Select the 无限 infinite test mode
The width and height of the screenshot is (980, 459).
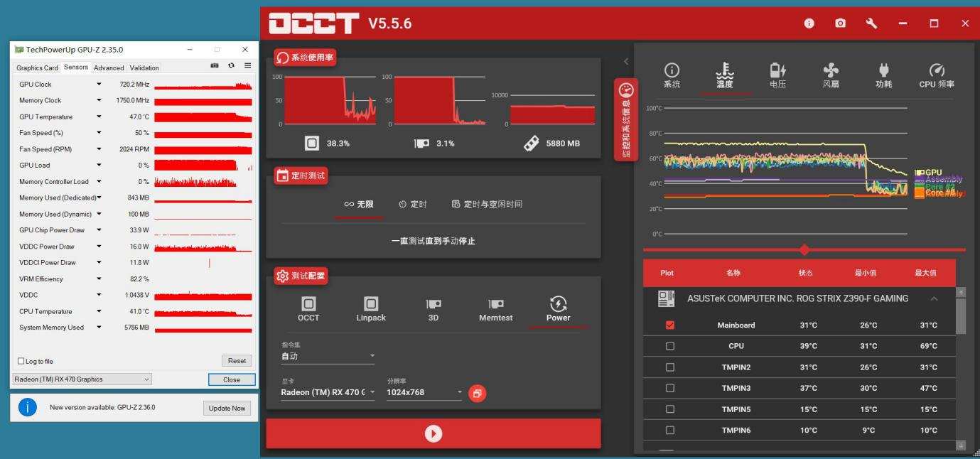pos(359,204)
